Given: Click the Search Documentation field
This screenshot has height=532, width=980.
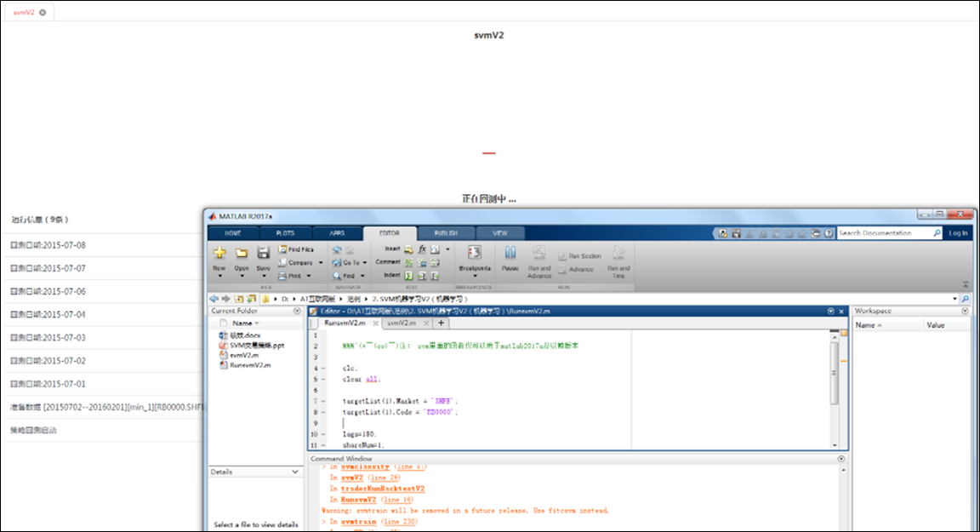Looking at the screenshot, I should tap(885, 232).
